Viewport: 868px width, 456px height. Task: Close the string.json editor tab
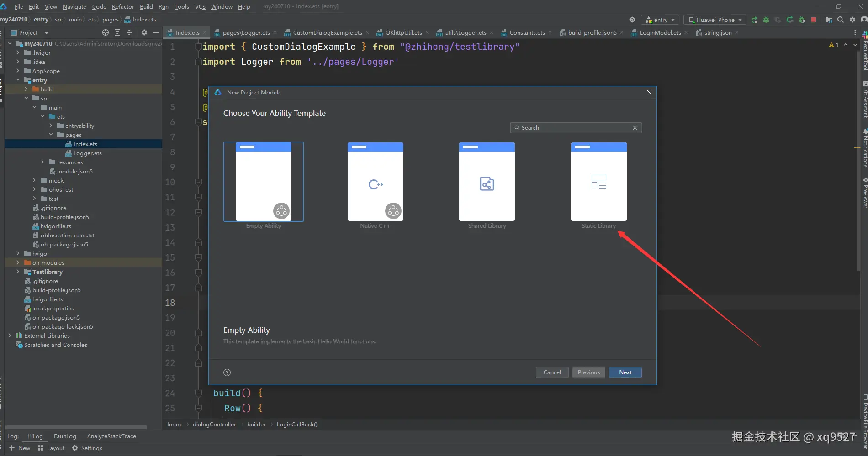pos(737,33)
